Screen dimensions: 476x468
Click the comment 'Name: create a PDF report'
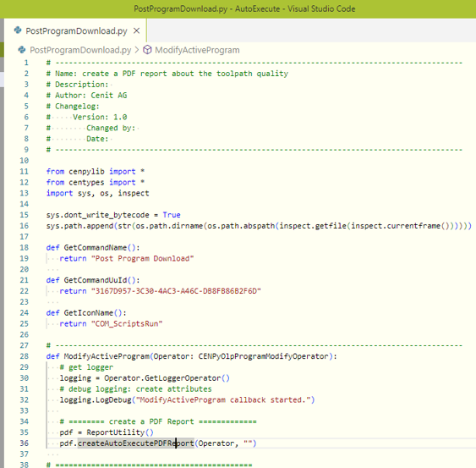tap(167, 74)
